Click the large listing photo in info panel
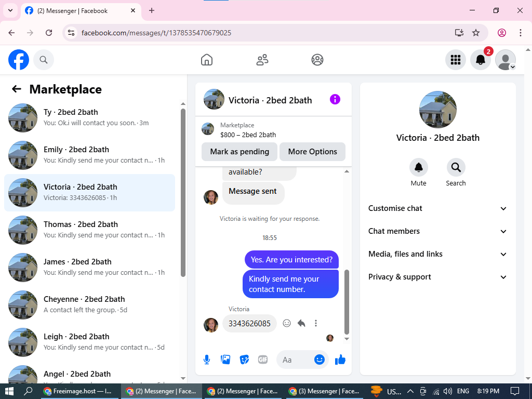Image resolution: width=532 pixels, height=399 pixels. pyautogui.click(x=437, y=109)
